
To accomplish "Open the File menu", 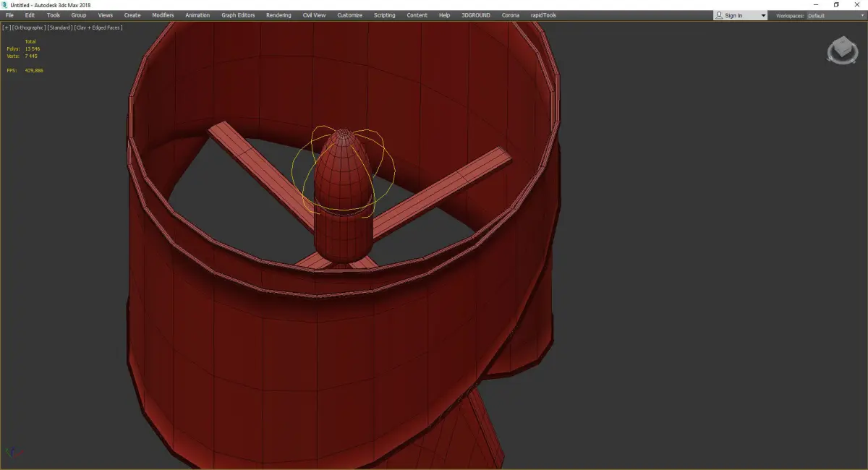I will (9, 15).
